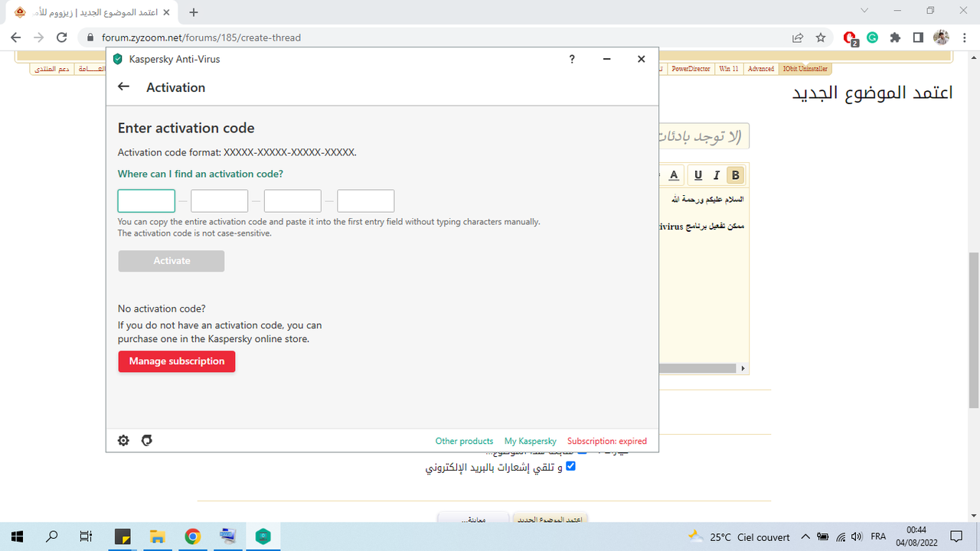Open volume control in system tray
The image size is (980, 551).
(x=857, y=536)
